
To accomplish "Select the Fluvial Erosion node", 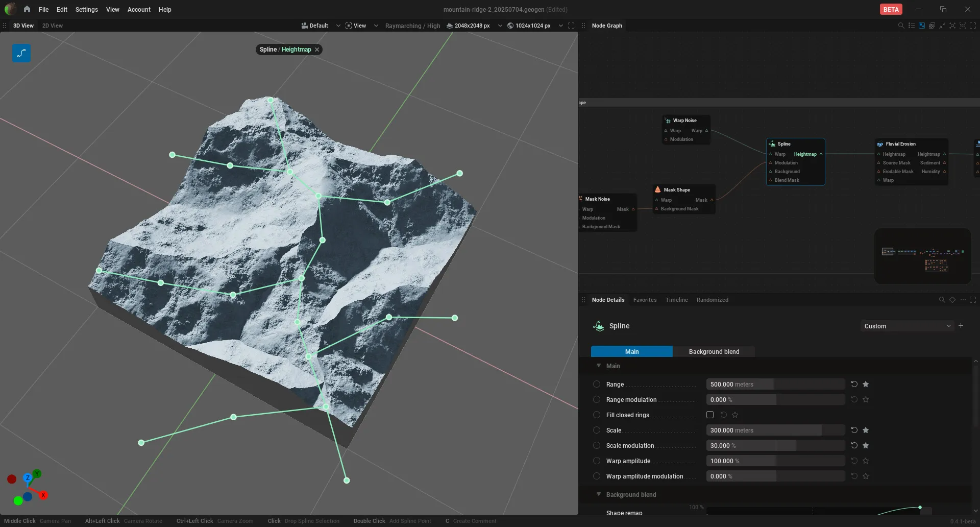I will (901, 144).
